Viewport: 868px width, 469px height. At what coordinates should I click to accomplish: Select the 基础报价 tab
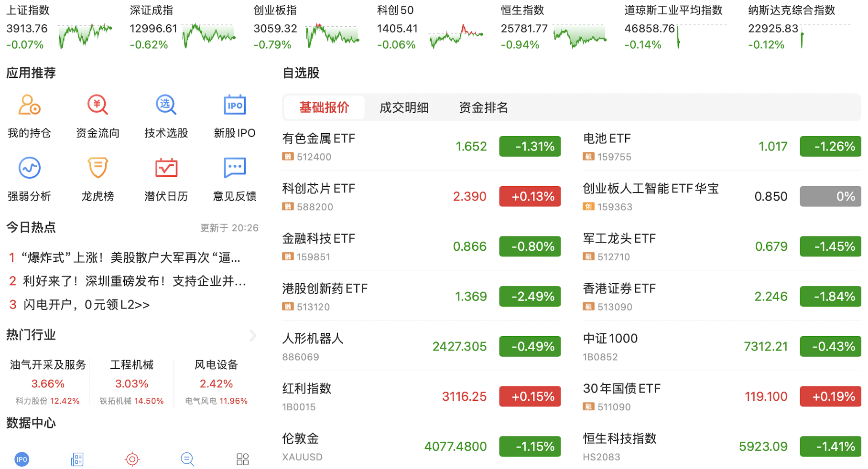tap(324, 107)
